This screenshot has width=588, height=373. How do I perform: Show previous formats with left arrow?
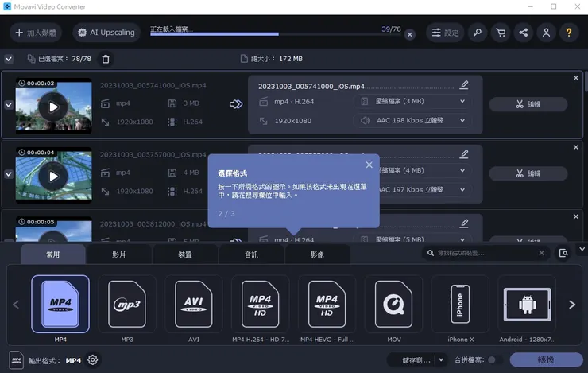point(16,305)
